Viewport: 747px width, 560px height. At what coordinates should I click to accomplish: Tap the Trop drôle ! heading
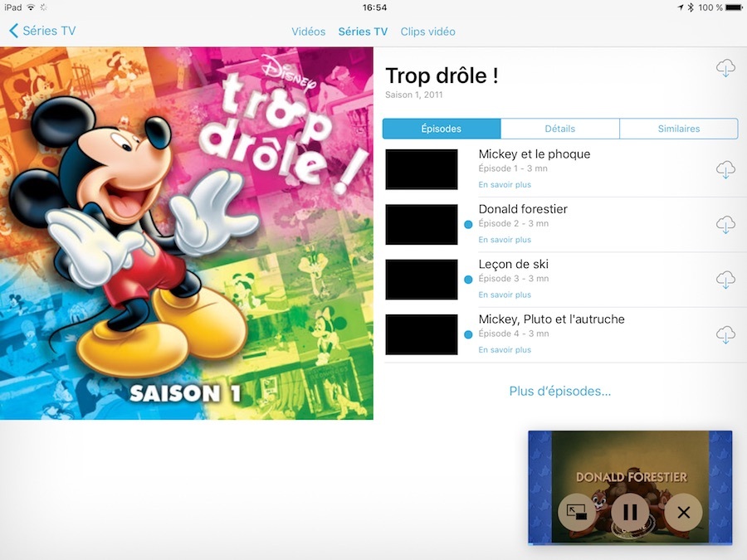tap(442, 75)
